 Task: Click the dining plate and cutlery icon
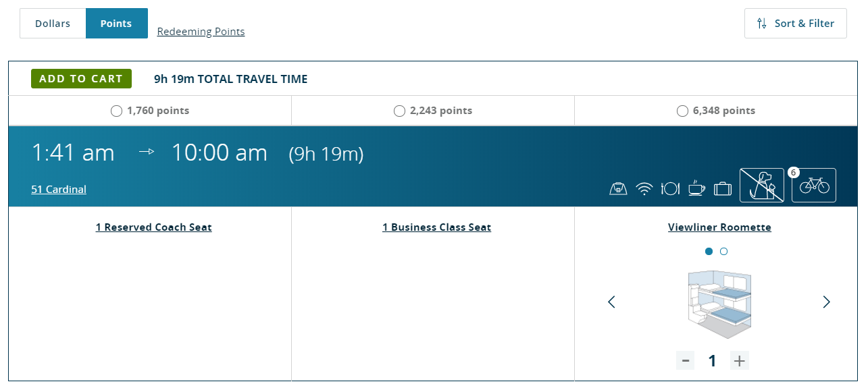click(x=670, y=189)
